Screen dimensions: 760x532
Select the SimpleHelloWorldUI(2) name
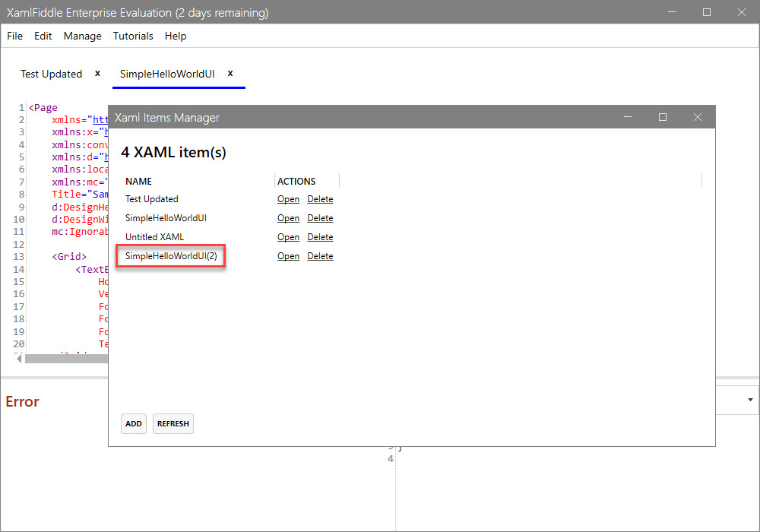[171, 256]
